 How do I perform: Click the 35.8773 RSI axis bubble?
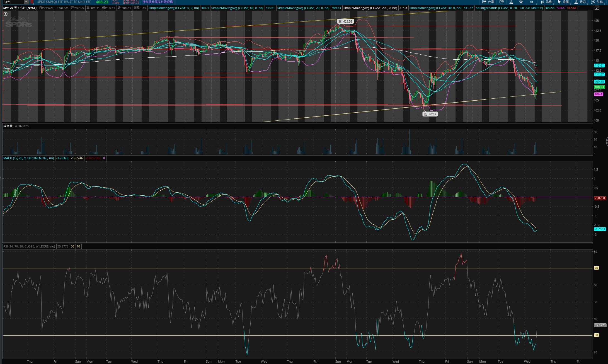600,325
